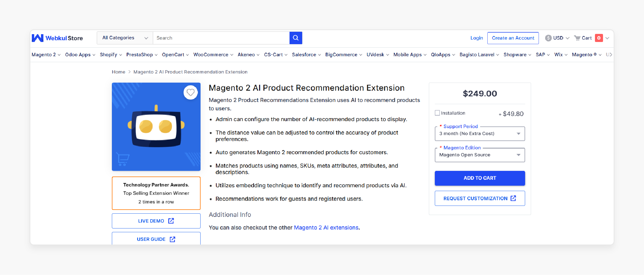The image size is (644, 275).
Task: Add product to wishlist heart icon
Action: (x=191, y=92)
